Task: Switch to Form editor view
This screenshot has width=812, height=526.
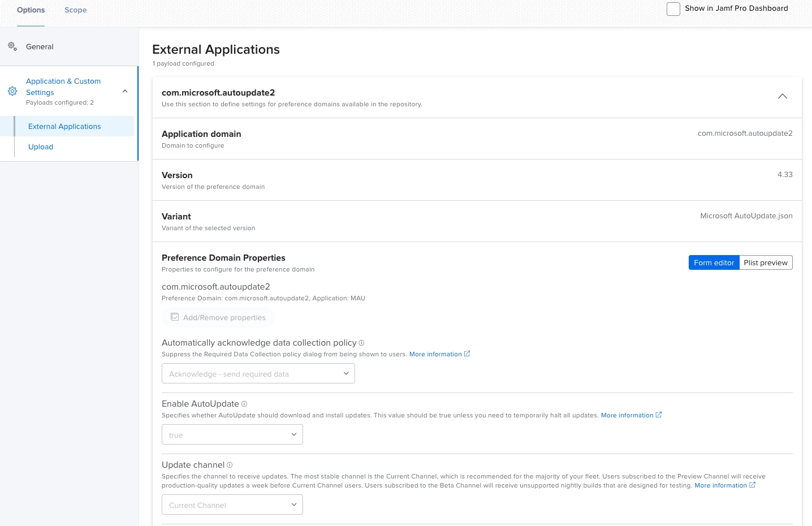Action: coord(714,262)
